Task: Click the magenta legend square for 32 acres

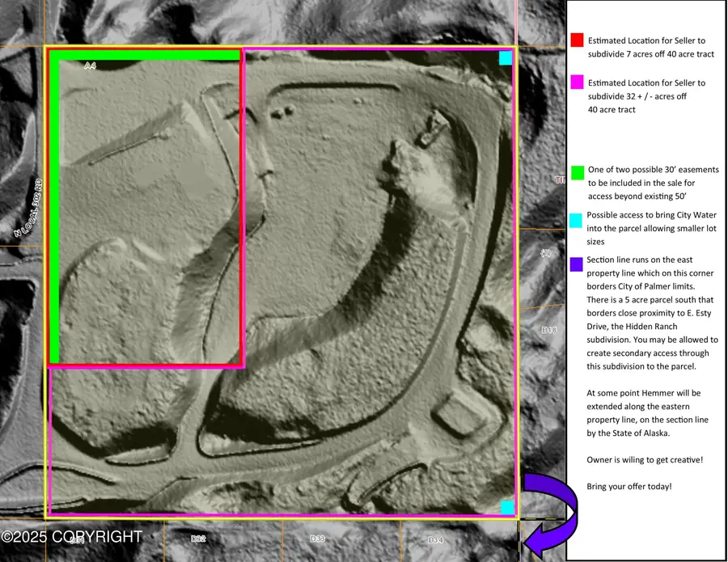Action: 576,82
